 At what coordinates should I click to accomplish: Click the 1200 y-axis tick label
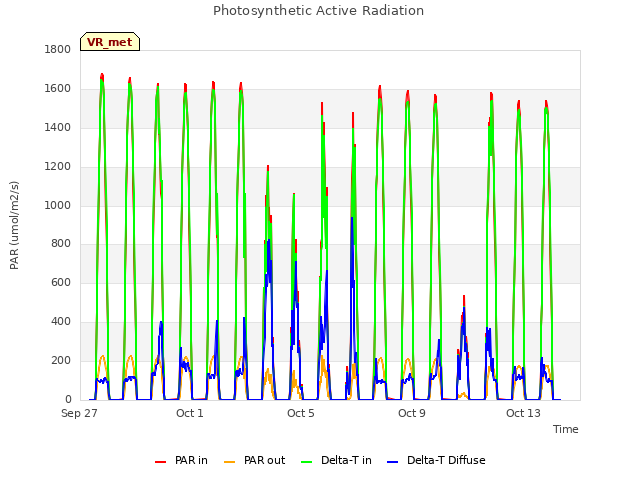click(58, 167)
